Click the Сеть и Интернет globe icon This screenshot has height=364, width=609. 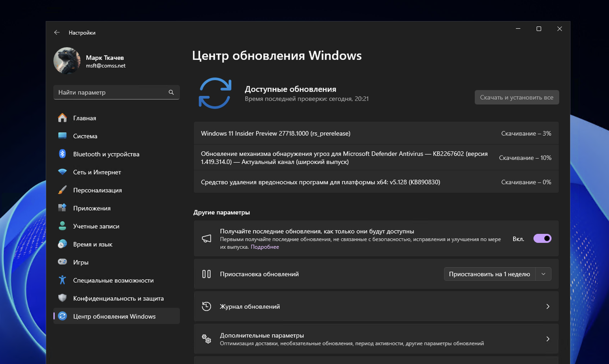tap(63, 172)
